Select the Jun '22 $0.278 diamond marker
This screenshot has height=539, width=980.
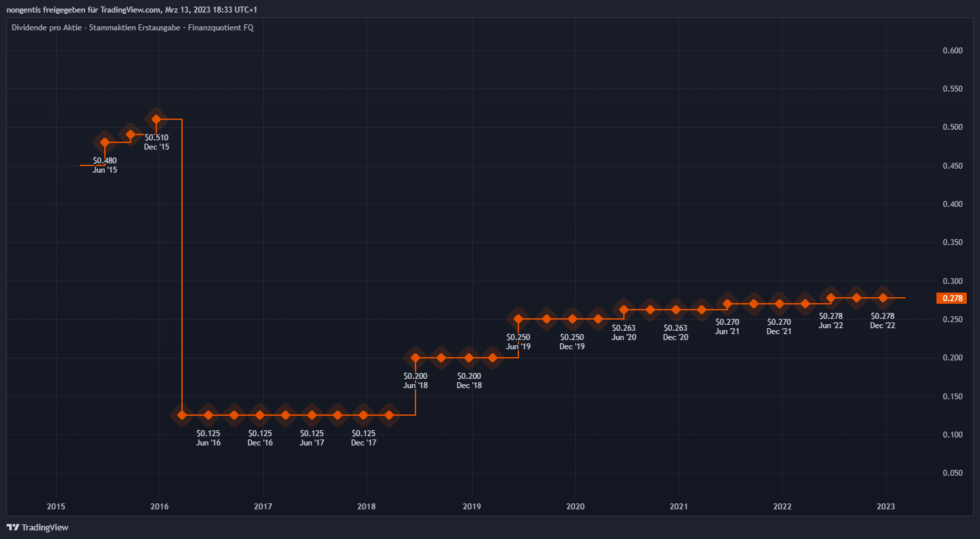click(x=831, y=298)
